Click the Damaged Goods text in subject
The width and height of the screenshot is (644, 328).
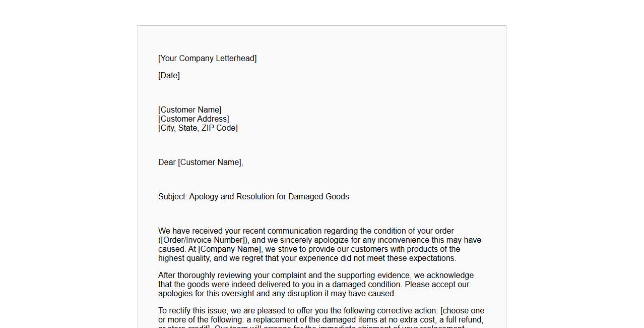point(318,197)
